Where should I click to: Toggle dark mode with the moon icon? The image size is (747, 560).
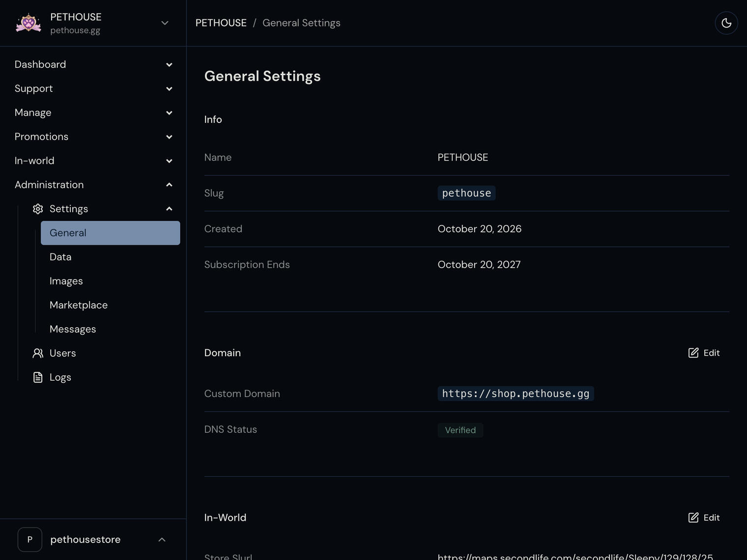tap(726, 23)
